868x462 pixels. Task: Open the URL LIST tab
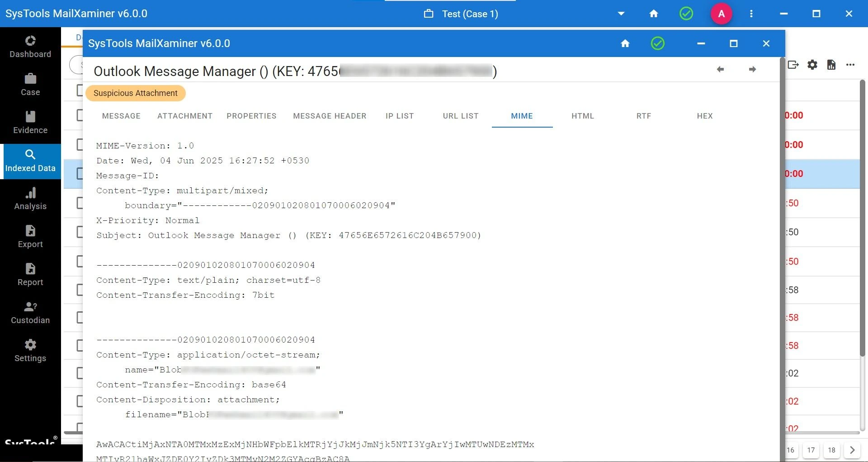[x=461, y=116]
